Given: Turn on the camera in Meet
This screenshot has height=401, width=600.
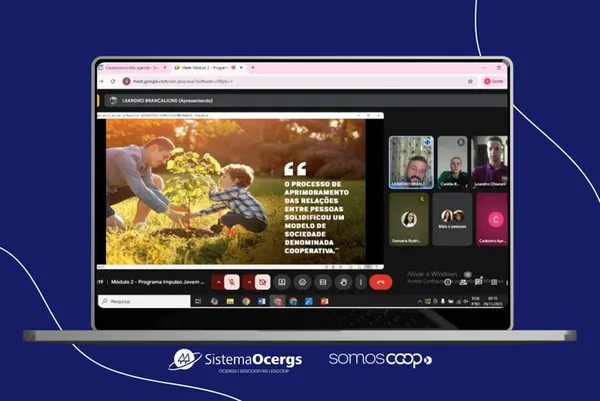Looking at the screenshot, I should coord(262,282).
